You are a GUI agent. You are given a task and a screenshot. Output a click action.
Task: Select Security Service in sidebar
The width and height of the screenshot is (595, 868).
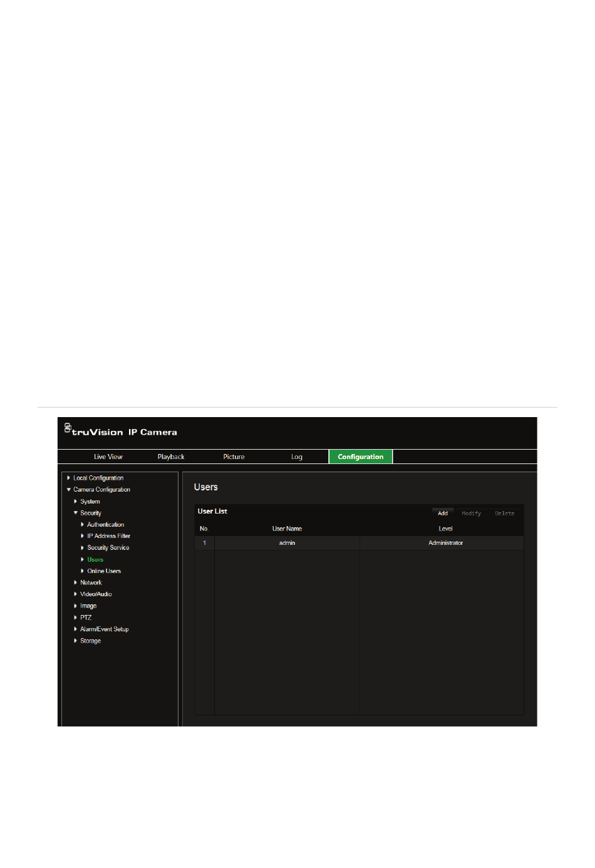(x=108, y=548)
